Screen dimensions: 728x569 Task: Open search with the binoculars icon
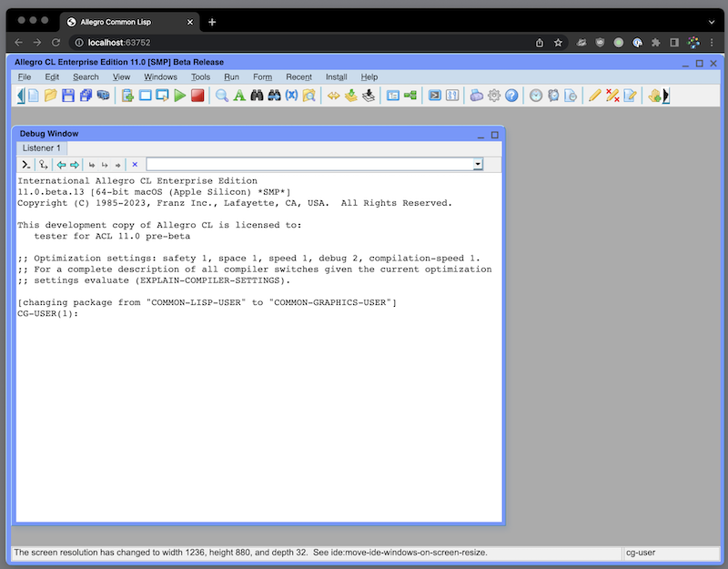click(259, 95)
